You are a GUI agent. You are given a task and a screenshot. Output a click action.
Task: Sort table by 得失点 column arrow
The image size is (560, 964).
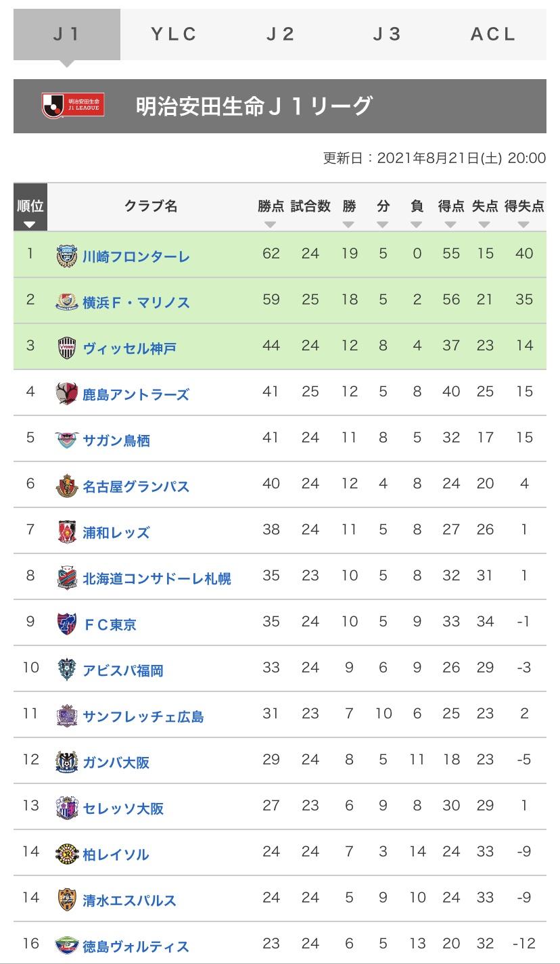[x=524, y=225]
